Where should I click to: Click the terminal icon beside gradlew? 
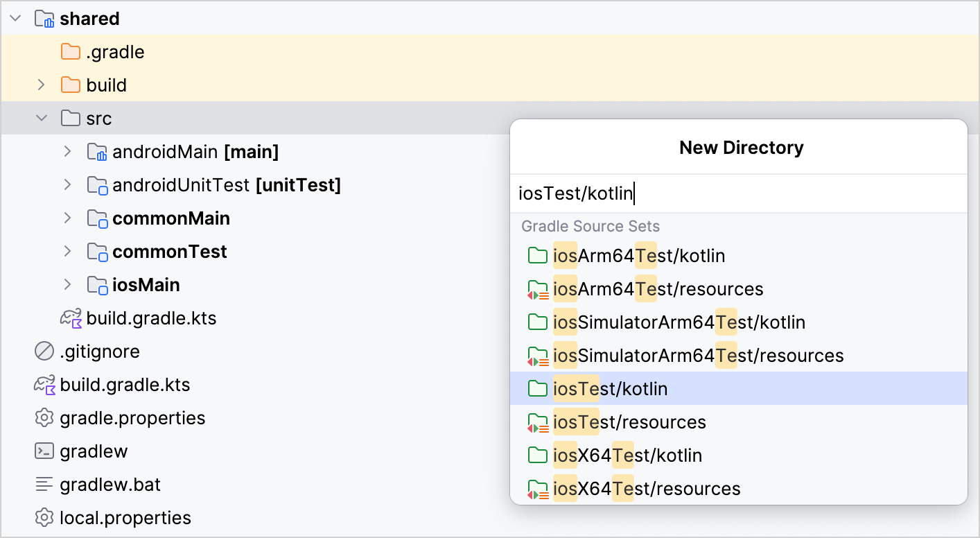[44, 451]
